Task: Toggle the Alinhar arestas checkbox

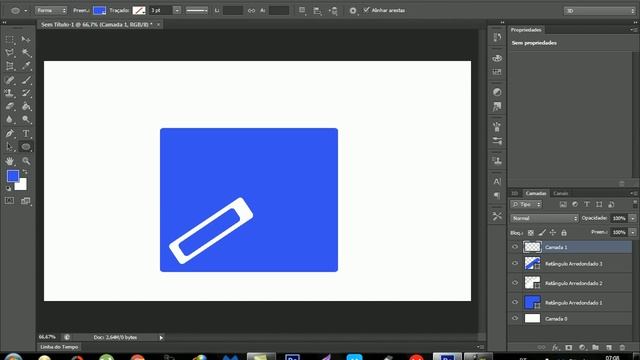Action: [366, 10]
